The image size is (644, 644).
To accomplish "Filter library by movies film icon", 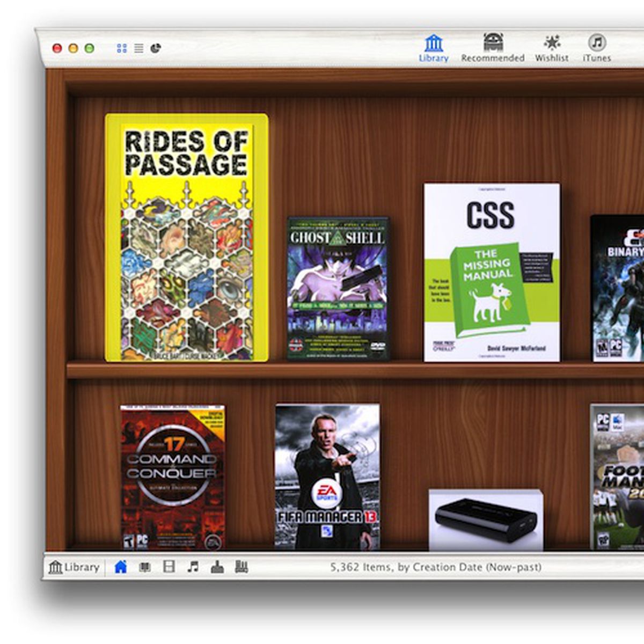I will tap(169, 567).
